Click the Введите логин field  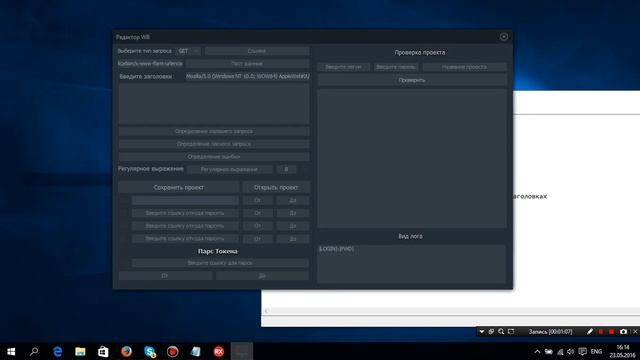343,67
